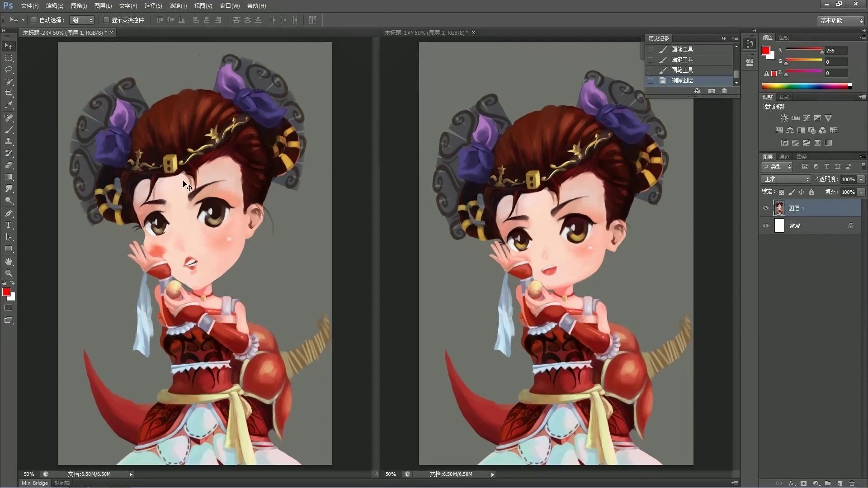Click the foreground red color swatch
This screenshot has height=488, width=868.
[x=6, y=292]
